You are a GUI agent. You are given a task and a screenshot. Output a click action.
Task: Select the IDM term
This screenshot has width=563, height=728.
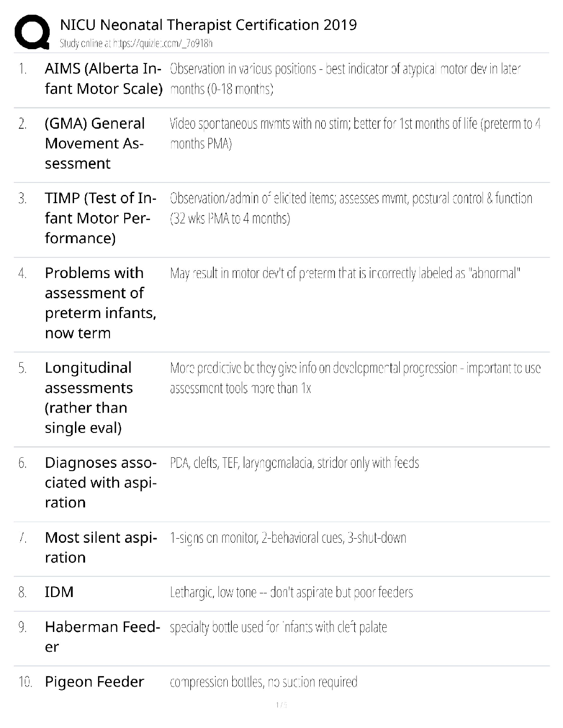[x=59, y=592]
